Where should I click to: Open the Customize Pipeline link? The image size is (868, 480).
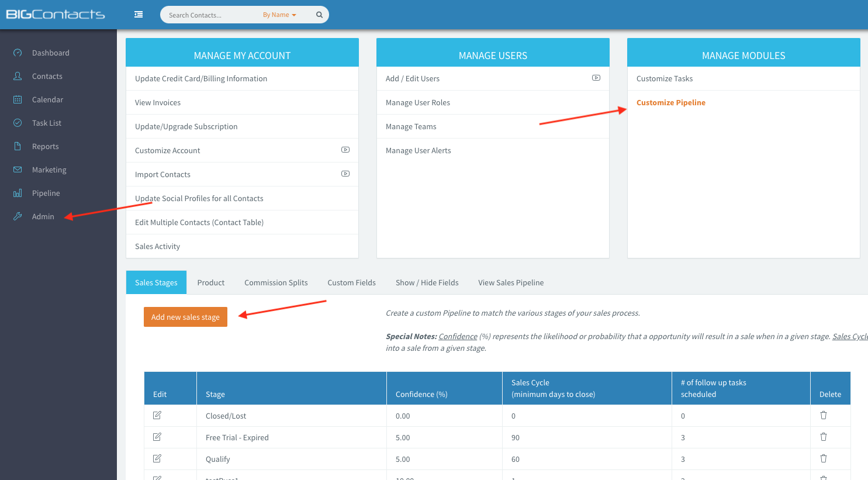click(671, 102)
